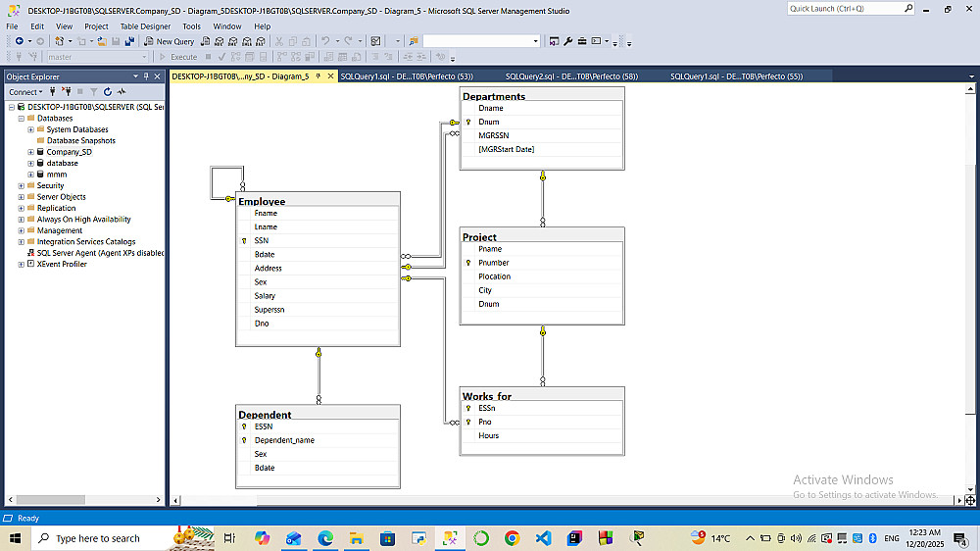Switch to SQLQuery1.sql Perfecto (53) tab
Screen dimensions: 980x551
[407, 76]
